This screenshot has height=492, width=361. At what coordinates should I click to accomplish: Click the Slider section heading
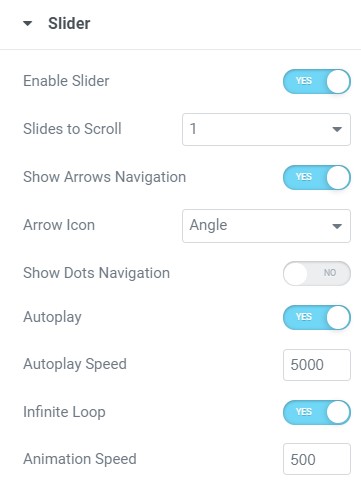pos(69,23)
